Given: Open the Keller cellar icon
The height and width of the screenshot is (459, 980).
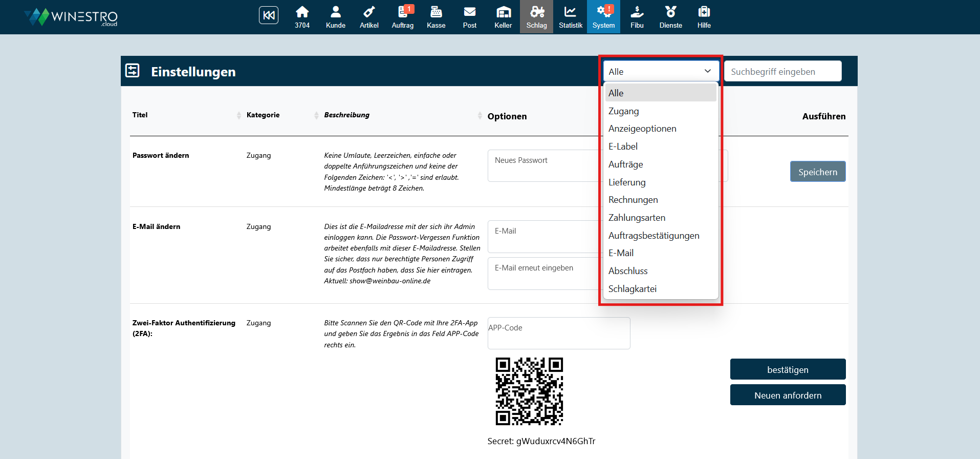Looking at the screenshot, I should tap(503, 17).
